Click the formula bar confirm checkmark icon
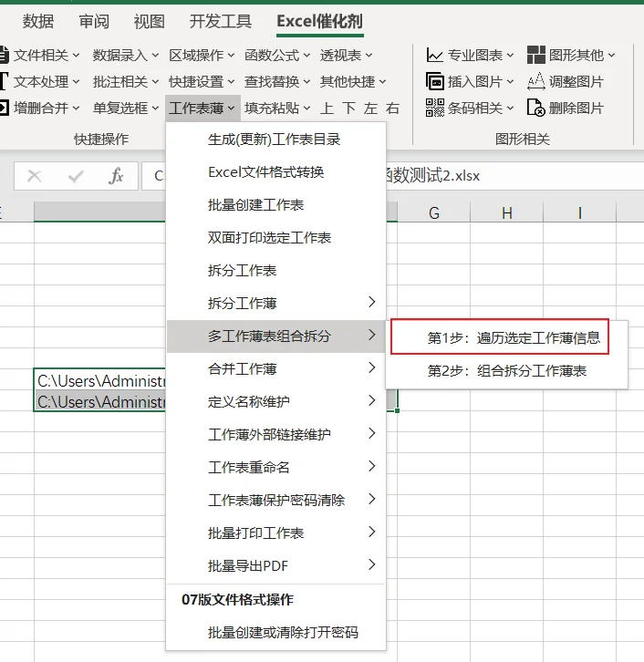 (x=76, y=176)
